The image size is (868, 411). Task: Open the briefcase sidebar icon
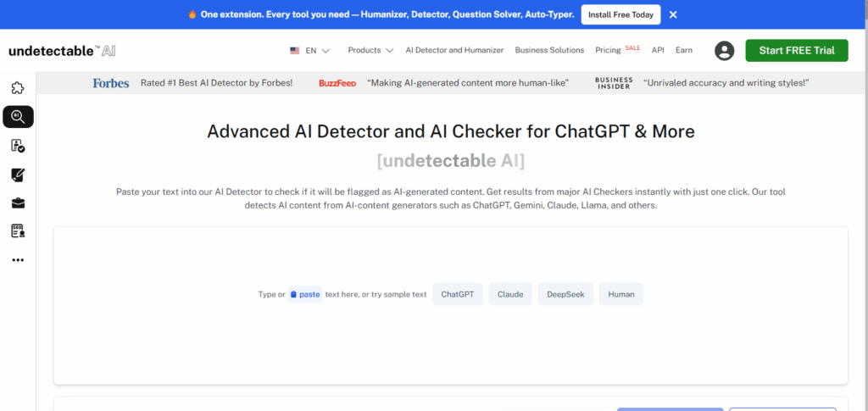18,203
